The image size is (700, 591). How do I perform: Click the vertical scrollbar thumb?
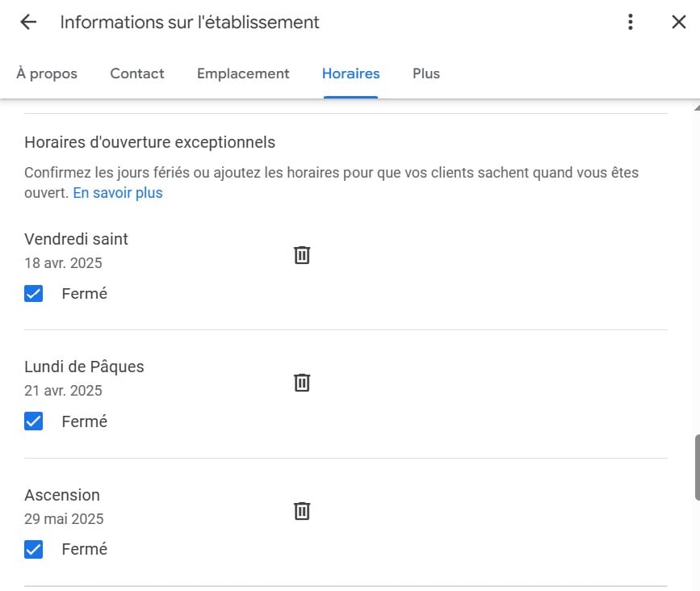coord(697,467)
